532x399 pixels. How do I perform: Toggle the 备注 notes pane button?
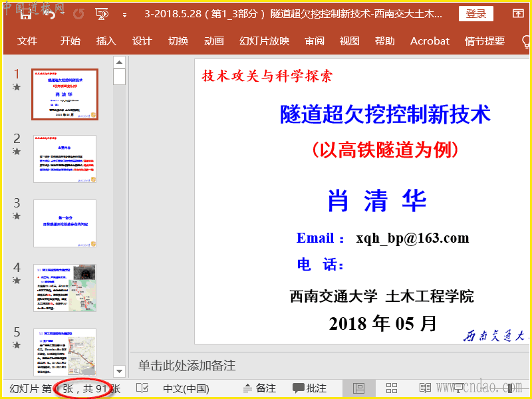click(260, 388)
